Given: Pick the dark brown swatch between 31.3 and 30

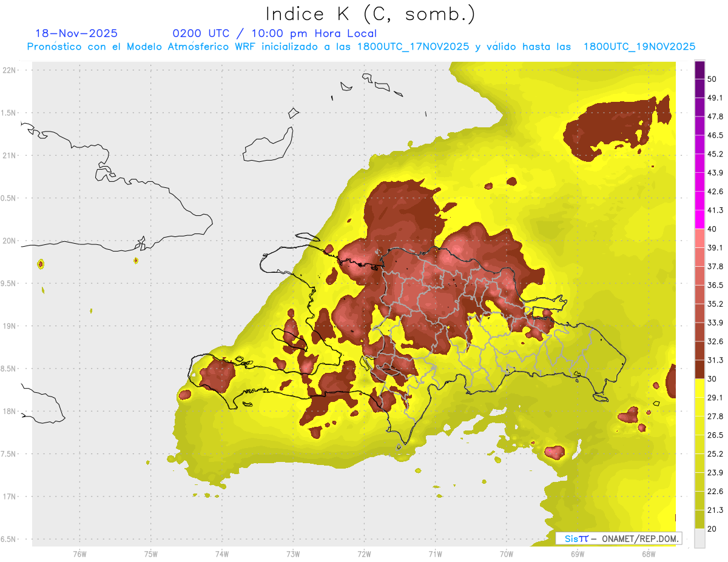Looking at the screenshot, I should [x=699, y=369].
